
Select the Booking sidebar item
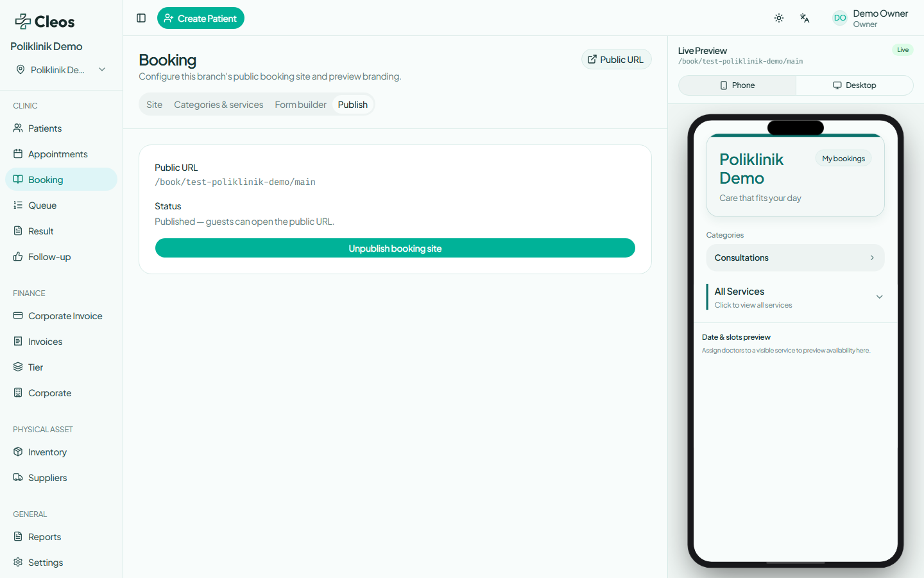[x=61, y=180]
